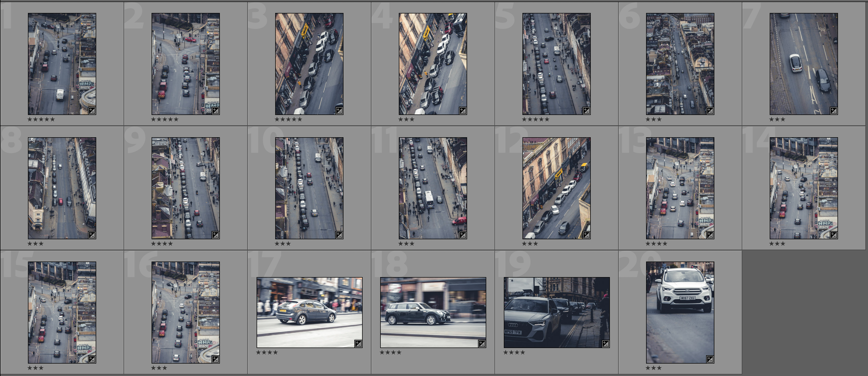Click the edit badge on white Ford photo 20
Viewport: 868px width, 376px height.
point(710,359)
